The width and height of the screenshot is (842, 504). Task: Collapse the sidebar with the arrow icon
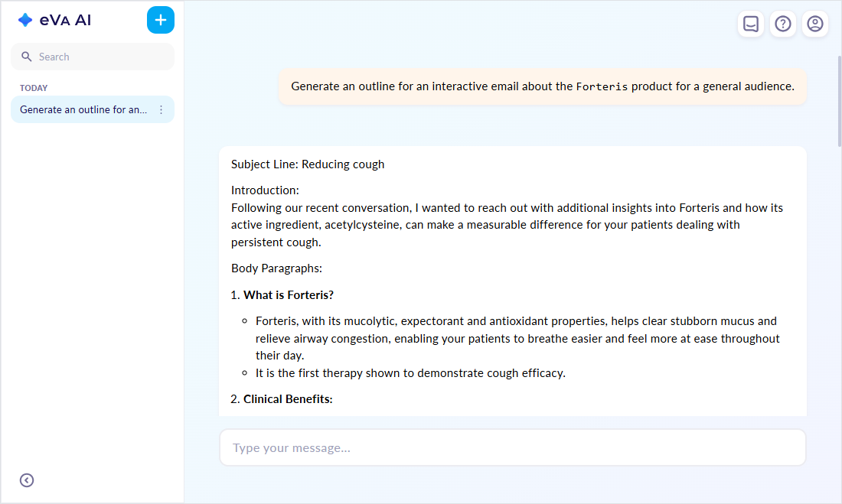27,480
